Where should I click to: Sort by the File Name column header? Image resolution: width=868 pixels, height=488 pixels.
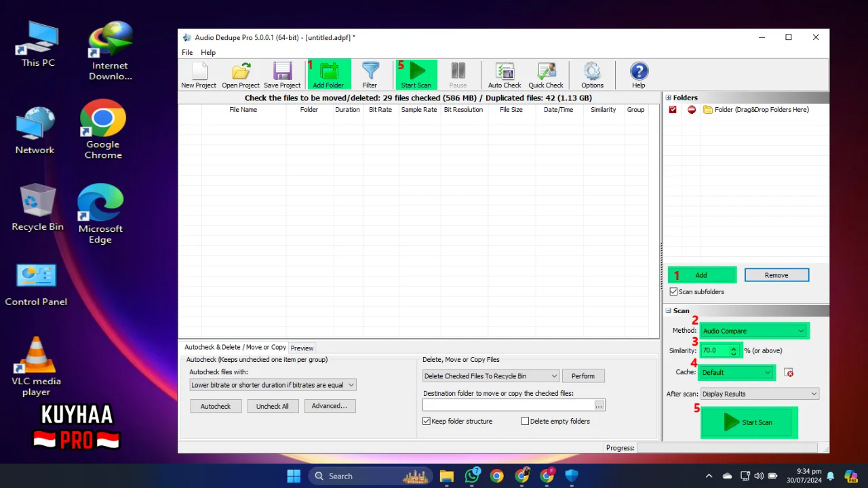pyautogui.click(x=243, y=109)
